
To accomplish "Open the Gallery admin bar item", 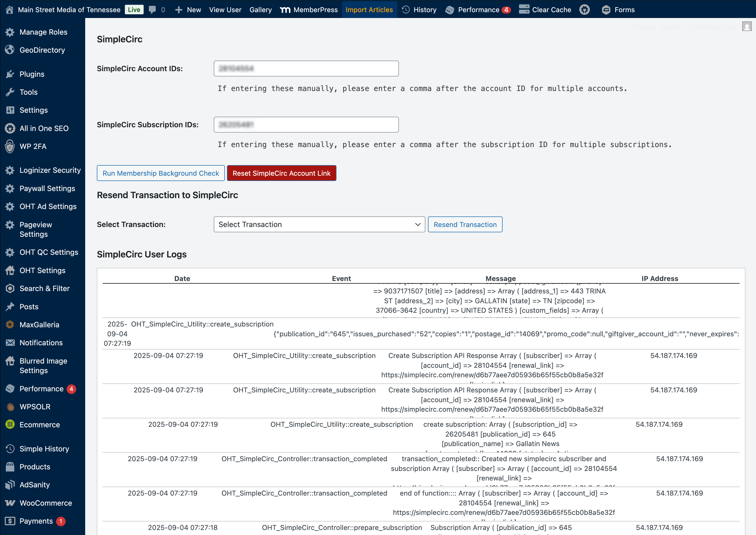I will tap(261, 10).
